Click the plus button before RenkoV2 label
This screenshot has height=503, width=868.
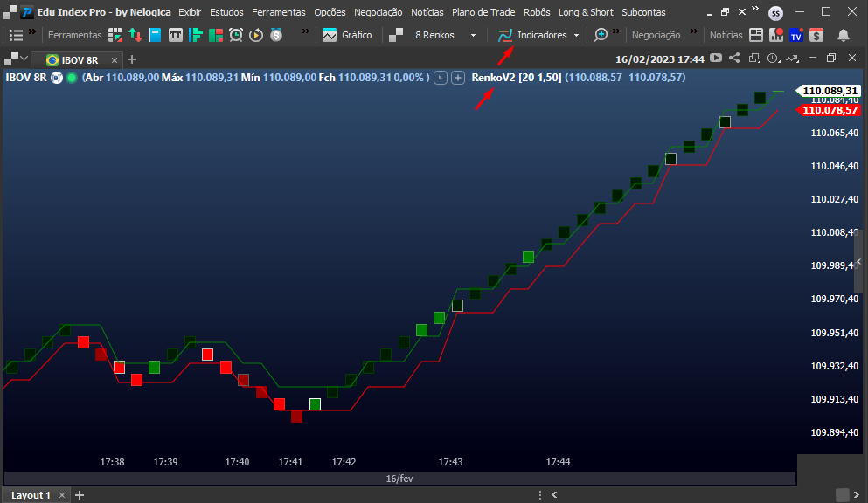[x=458, y=78]
